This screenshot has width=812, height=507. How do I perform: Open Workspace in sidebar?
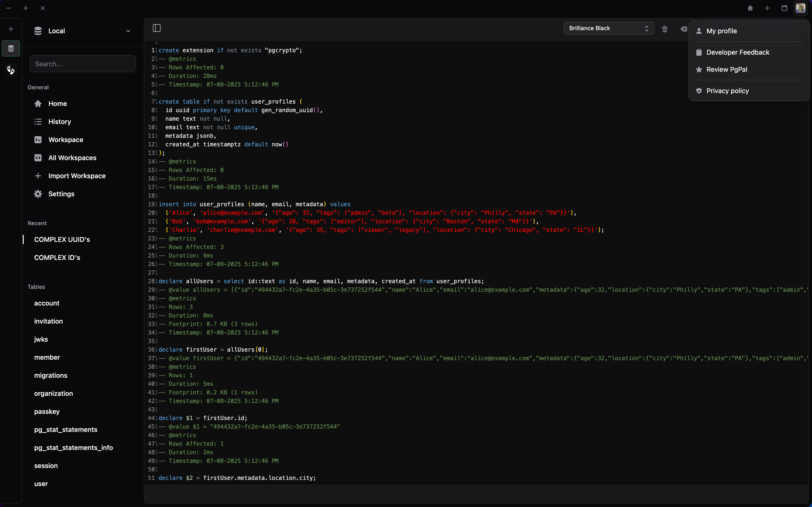pos(82,140)
